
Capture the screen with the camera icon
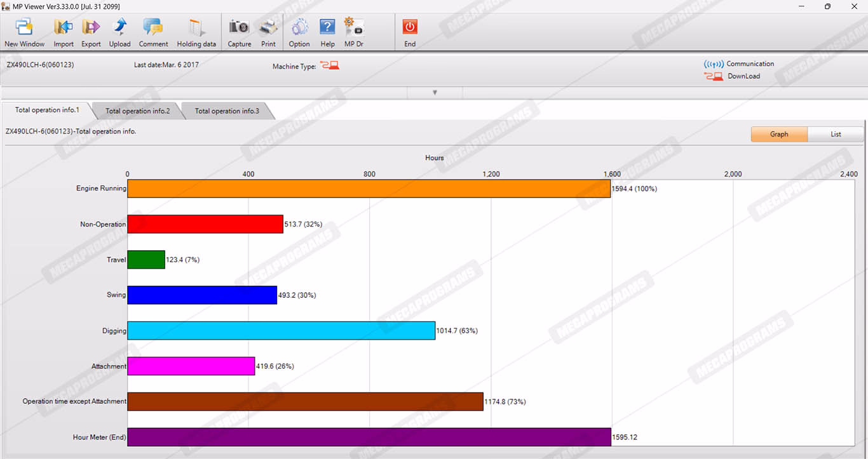pyautogui.click(x=240, y=32)
